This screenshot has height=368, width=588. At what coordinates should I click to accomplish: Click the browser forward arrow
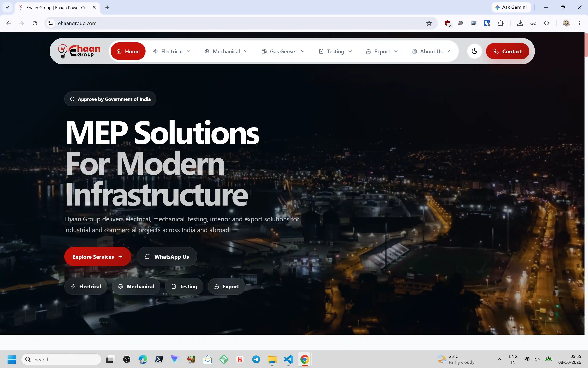pos(22,23)
